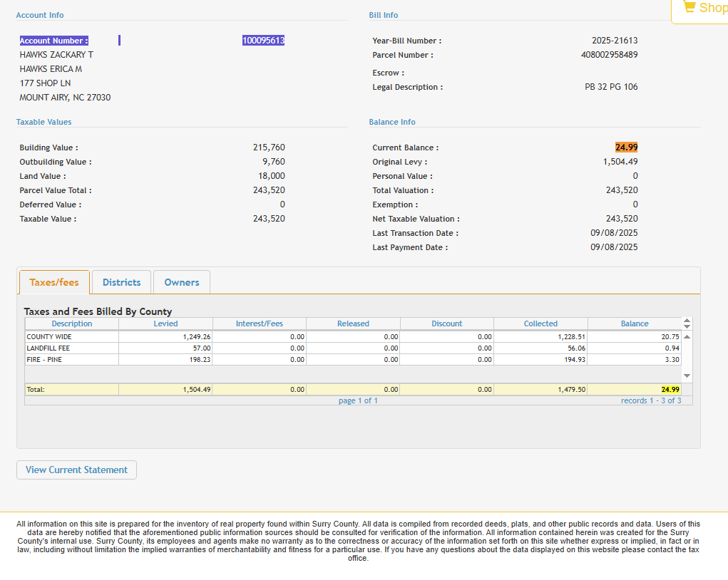Open the shopping cart
728x580 pixels.
(x=703, y=9)
